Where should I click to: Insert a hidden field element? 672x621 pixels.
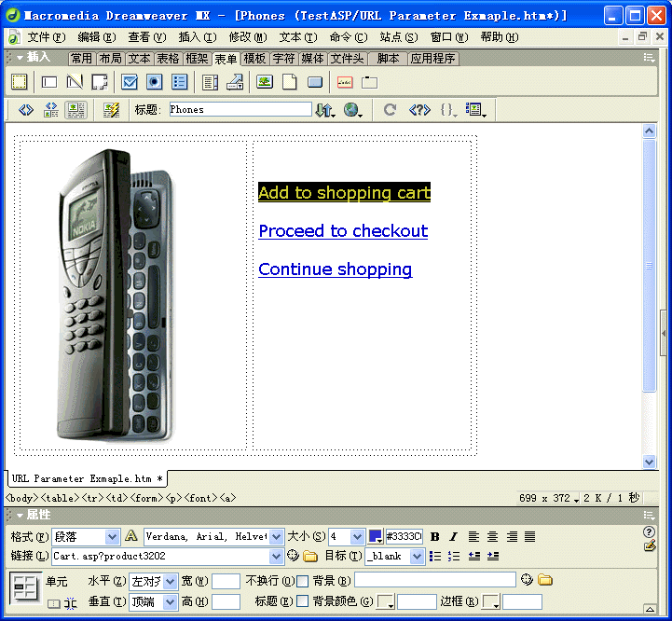(x=75, y=82)
